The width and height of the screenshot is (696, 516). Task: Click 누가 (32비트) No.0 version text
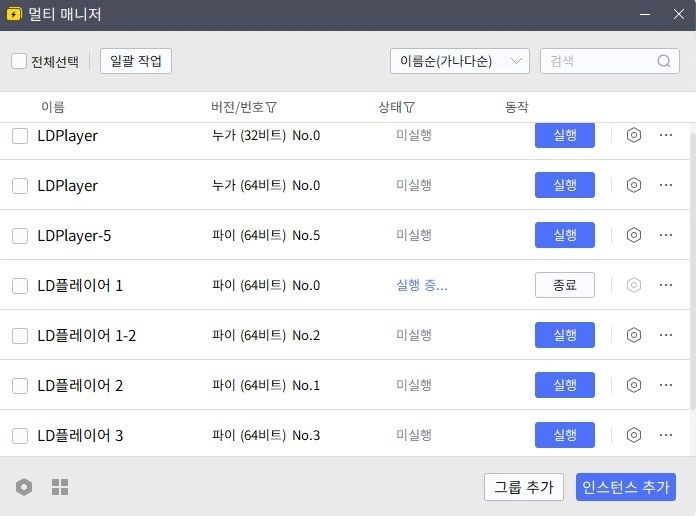pyautogui.click(x=266, y=135)
